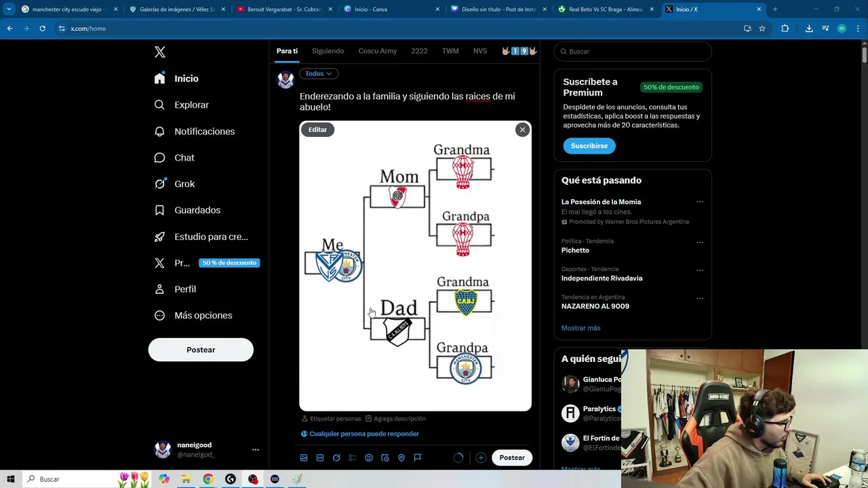Image resolution: width=868 pixels, height=488 pixels.
Task: Open more options for the Pichetto trend
Action: pyautogui.click(x=700, y=242)
